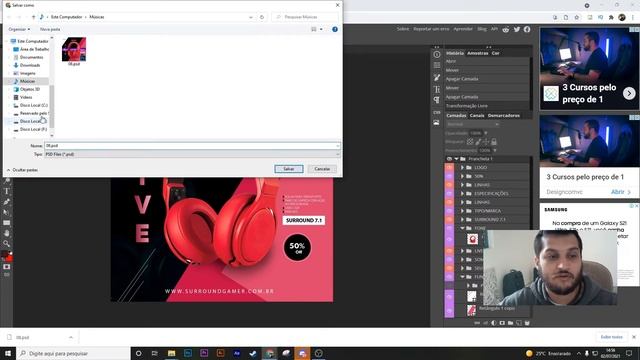Viewport: 640px width, 360px height.
Task: Open the CSS panel icon in the side strip
Action: click(x=437, y=112)
